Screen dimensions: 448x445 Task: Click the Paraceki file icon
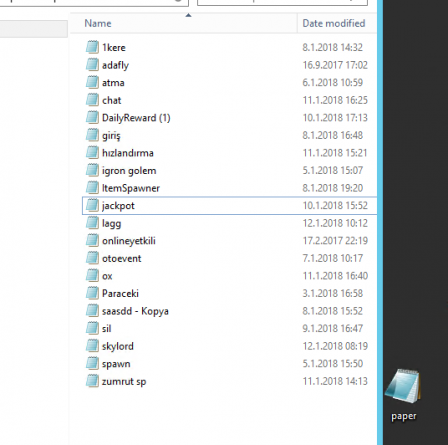(x=92, y=293)
